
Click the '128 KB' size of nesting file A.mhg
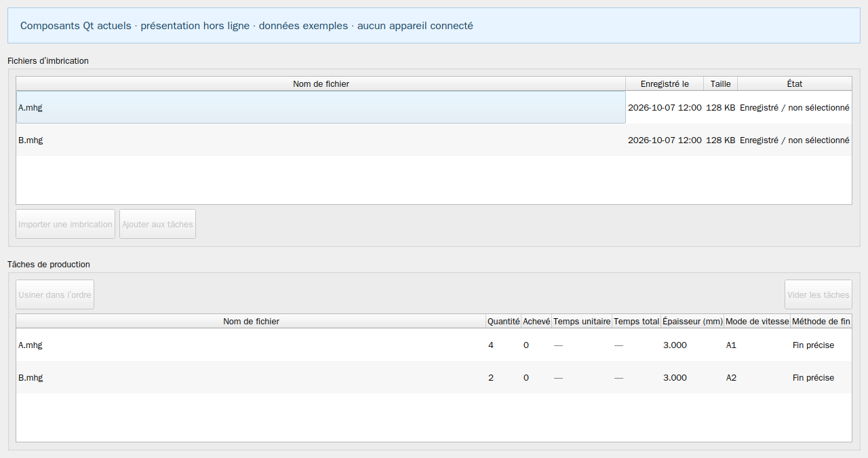point(721,107)
